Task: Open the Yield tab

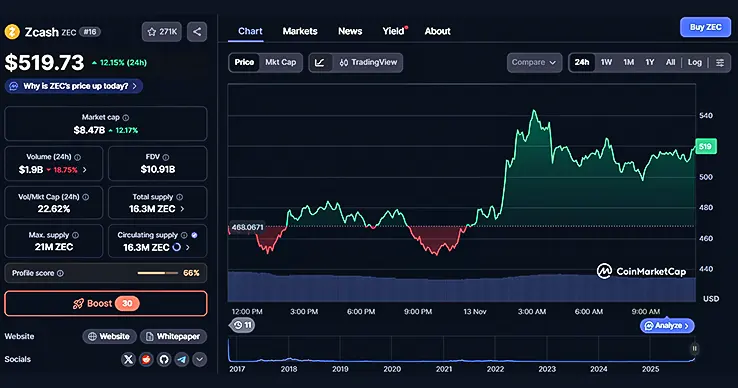Action: (394, 32)
